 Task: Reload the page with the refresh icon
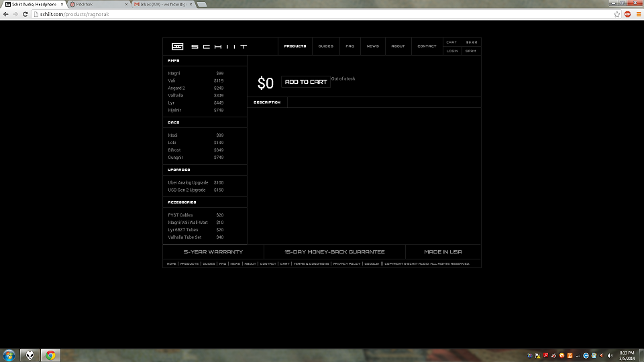pyautogui.click(x=25, y=14)
